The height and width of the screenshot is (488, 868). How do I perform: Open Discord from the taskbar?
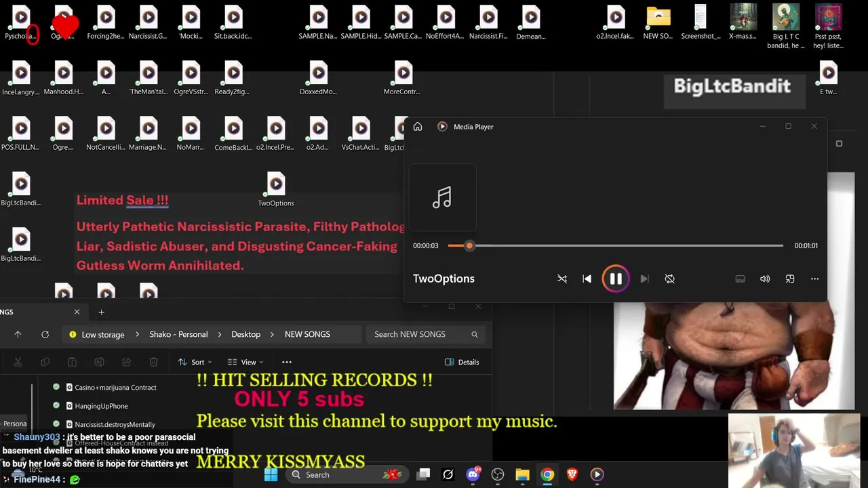[x=473, y=474]
